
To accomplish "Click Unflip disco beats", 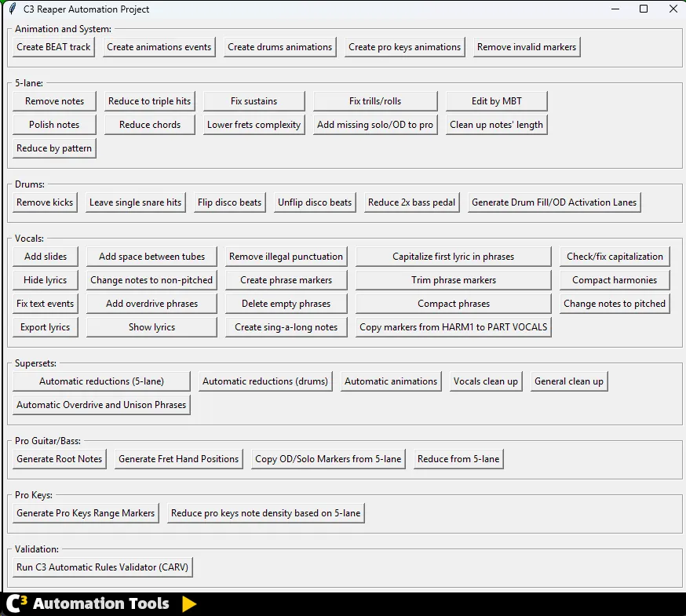I will (x=315, y=202).
